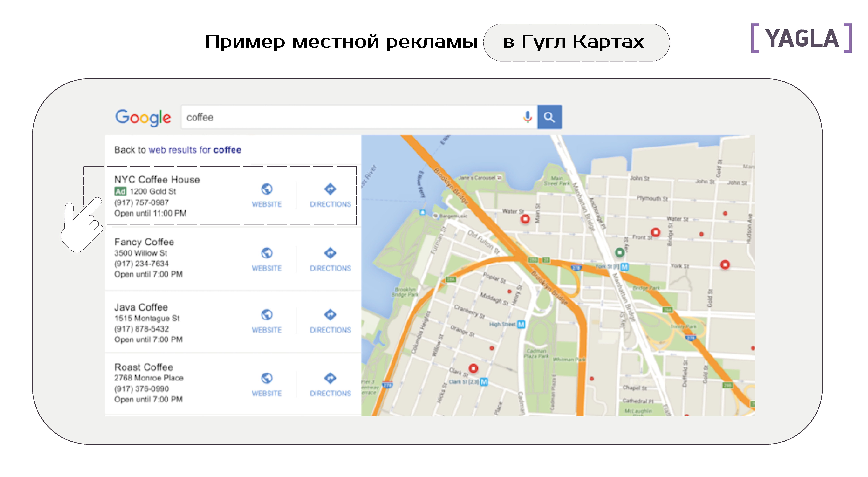Viewport: 868px width, 477px height.
Task: Click Open until 11:00 PM text
Action: pos(150,213)
